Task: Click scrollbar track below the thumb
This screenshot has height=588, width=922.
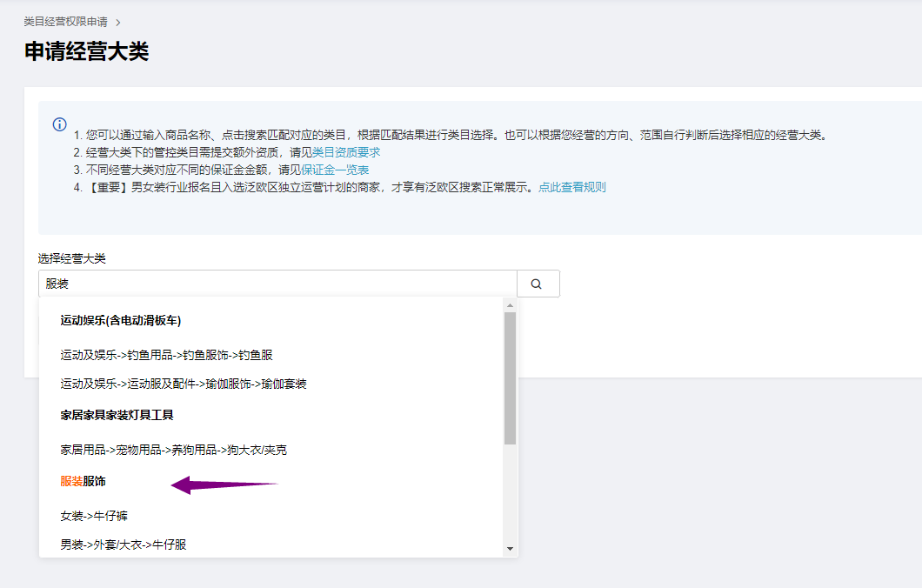Action: [510, 496]
